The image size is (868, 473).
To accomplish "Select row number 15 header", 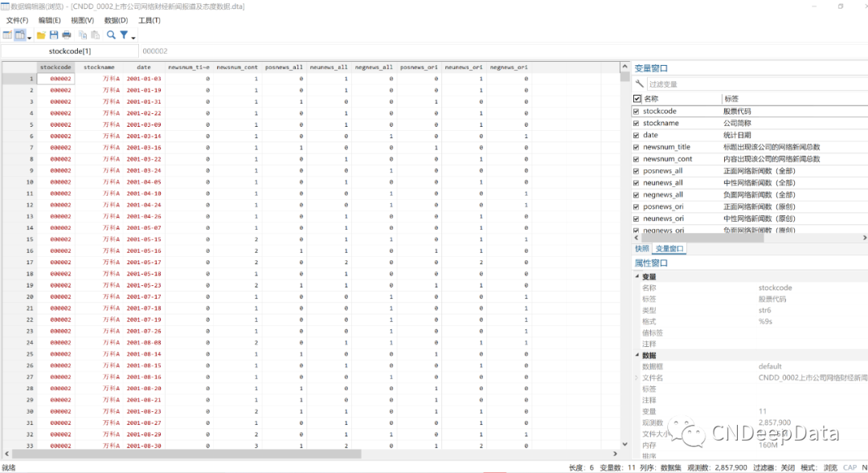I will coord(19,239).
